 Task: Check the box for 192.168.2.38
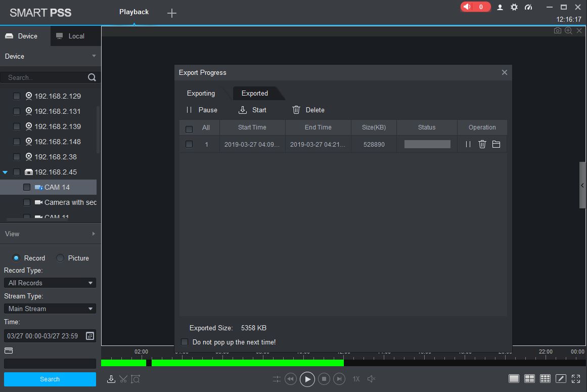(x=17, y=157)
